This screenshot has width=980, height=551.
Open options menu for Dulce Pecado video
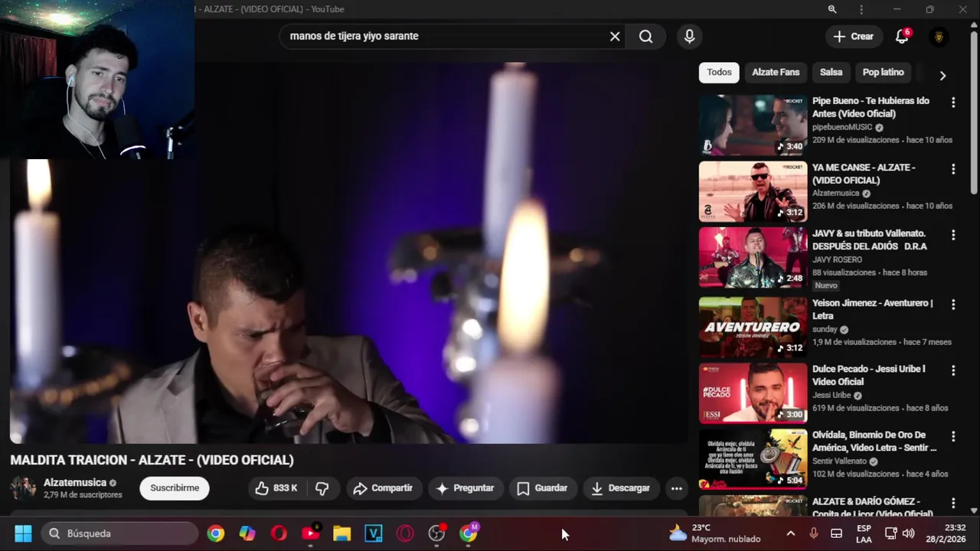click(953, 370)
